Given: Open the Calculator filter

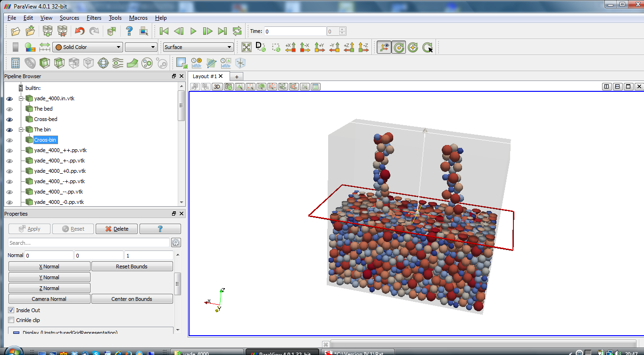Looking at the screenshot, I should pyautogui.click(x=16, y=63).
